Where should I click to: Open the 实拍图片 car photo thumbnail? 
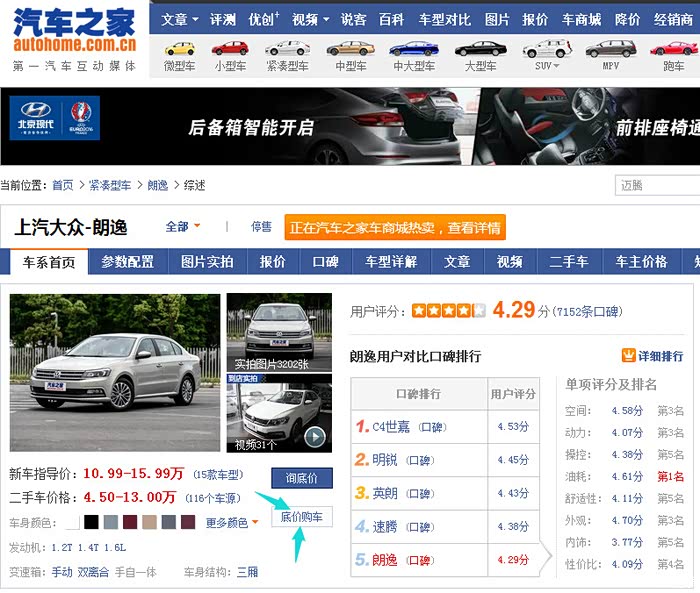point(279,332)
